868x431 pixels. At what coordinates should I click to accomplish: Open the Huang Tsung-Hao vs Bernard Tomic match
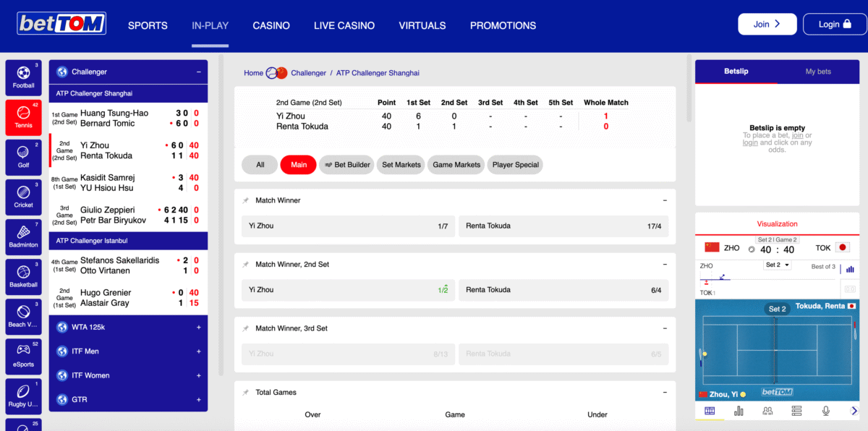point(128,119)
